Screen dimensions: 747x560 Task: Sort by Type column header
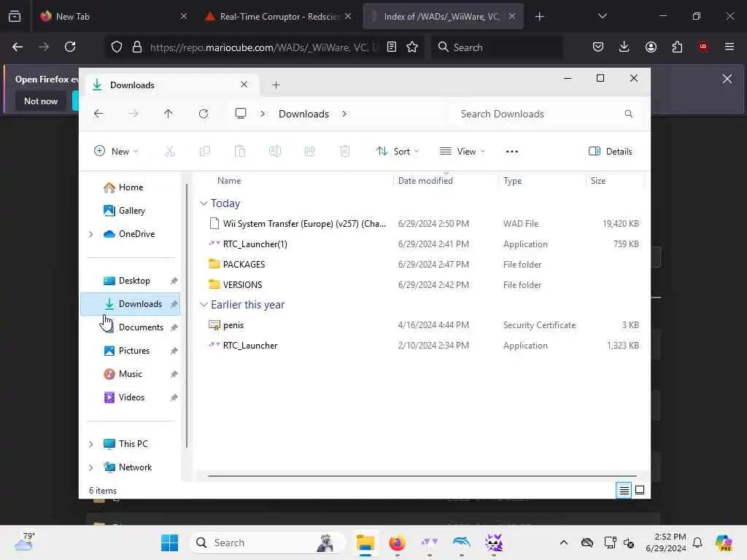(542, 181)
